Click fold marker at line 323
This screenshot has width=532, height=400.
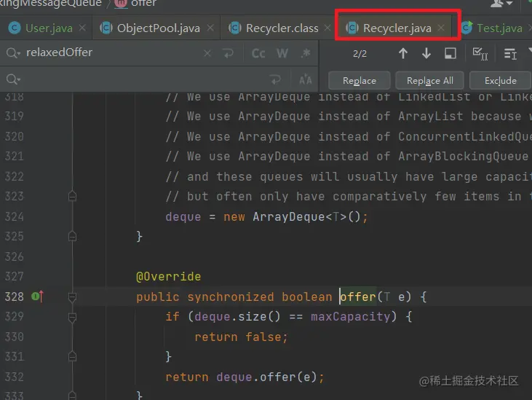pyautogui.click(x=72, y=196)
